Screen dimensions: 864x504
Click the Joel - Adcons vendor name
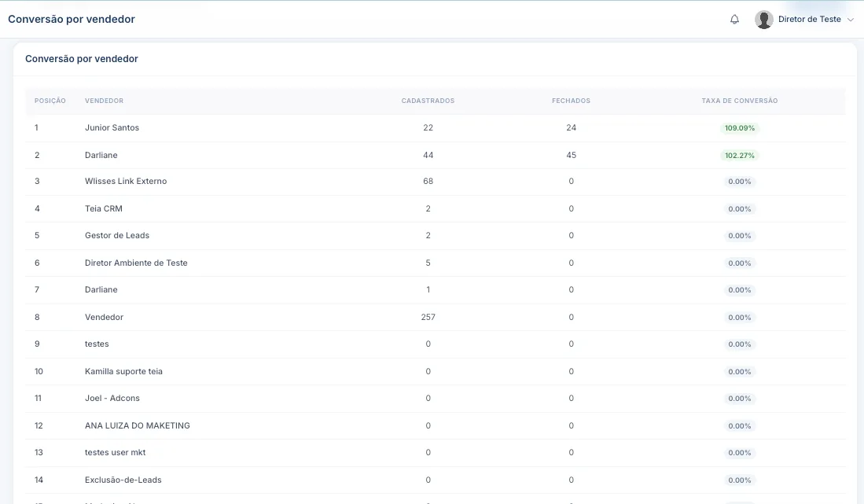(x=112, y=398)
